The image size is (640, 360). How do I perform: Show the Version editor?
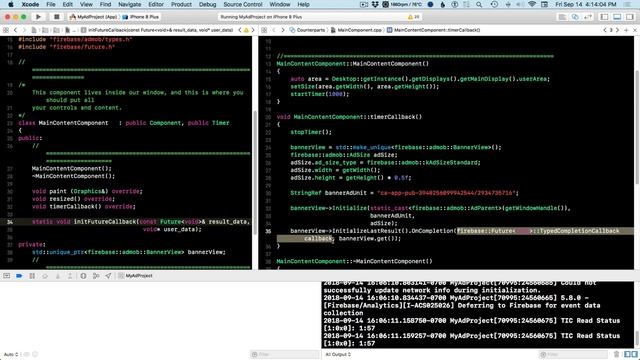click(x=588, y=17)
